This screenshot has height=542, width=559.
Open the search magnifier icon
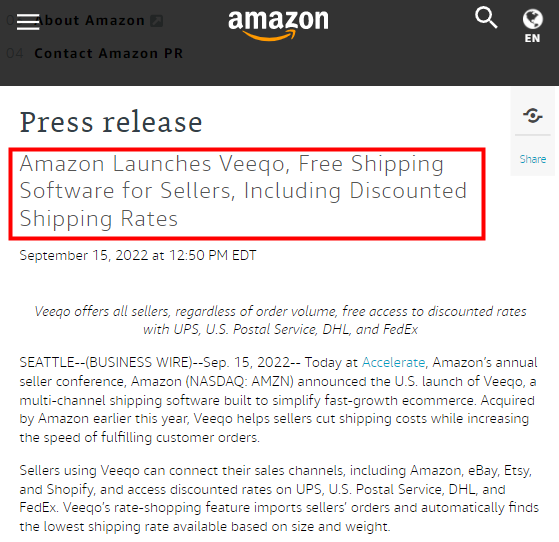pyautogui.click(x=486, y=17)
